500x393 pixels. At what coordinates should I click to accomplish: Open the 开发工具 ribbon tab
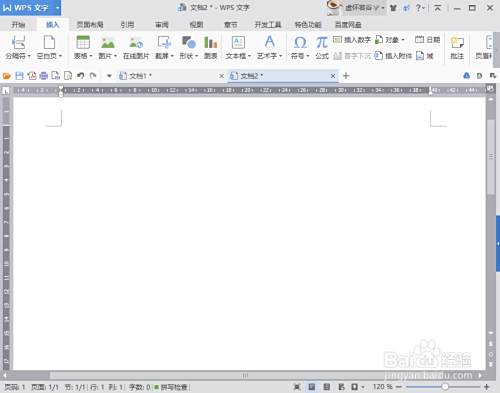tap(268, 25)
